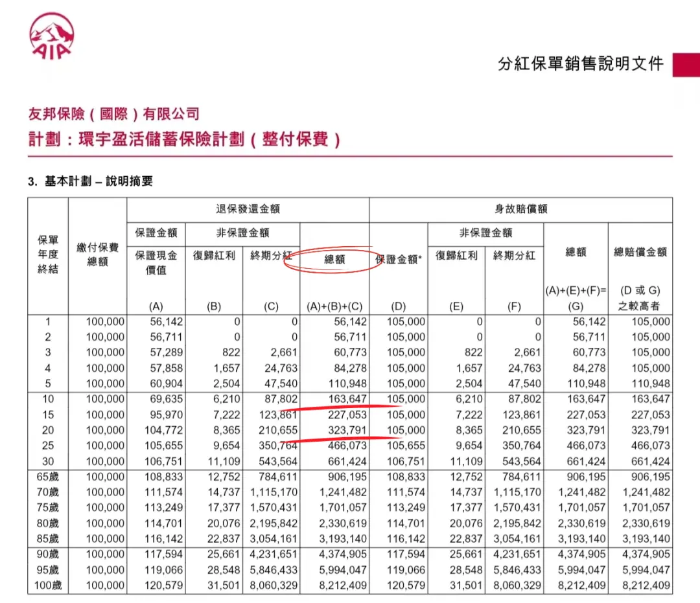Click column G total 4,374,905
The width and height of the screenshot is (700, 603).
tap(581, 554)
